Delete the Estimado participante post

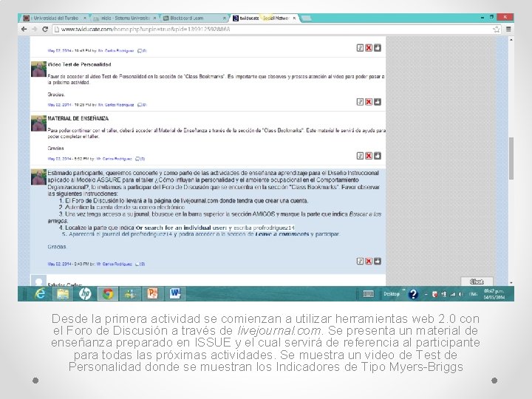(x=369, y=262)
